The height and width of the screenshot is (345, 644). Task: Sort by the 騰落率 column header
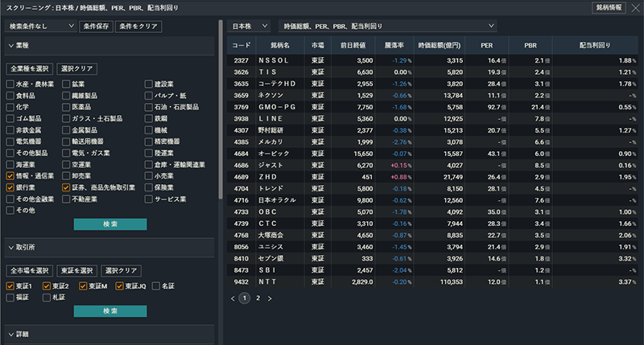394,45
